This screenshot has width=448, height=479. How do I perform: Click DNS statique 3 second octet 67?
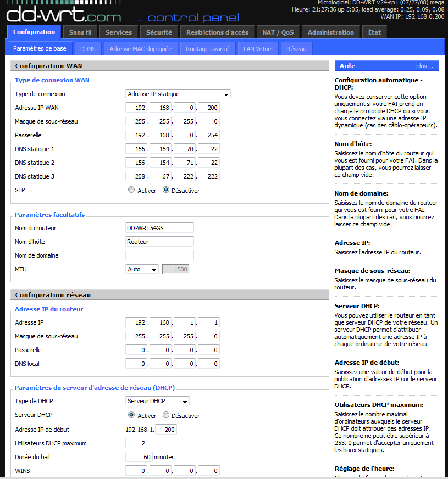(x=161, y=176)
